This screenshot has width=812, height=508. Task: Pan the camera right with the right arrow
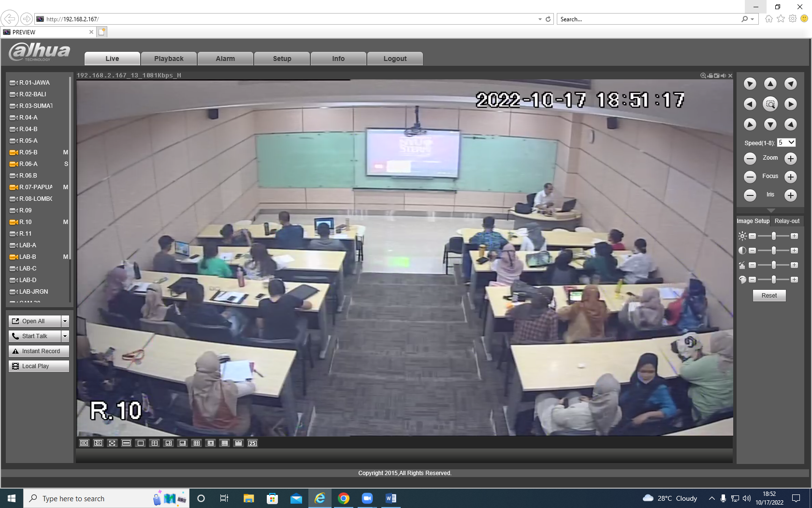pyautogui.click(x=790, y=104)
